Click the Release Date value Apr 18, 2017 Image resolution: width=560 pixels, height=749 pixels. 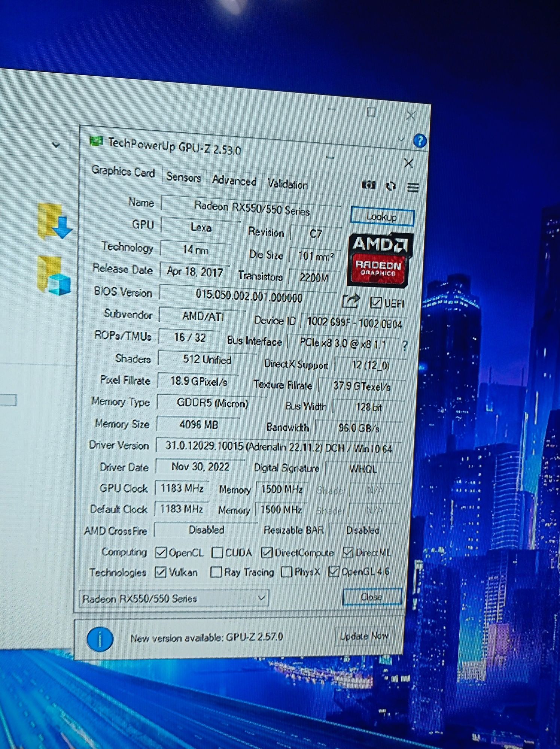click(x=195, y=271)
